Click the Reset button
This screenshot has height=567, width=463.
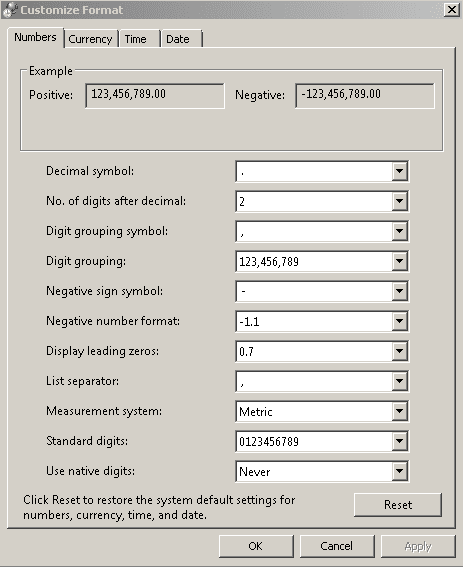398,504
